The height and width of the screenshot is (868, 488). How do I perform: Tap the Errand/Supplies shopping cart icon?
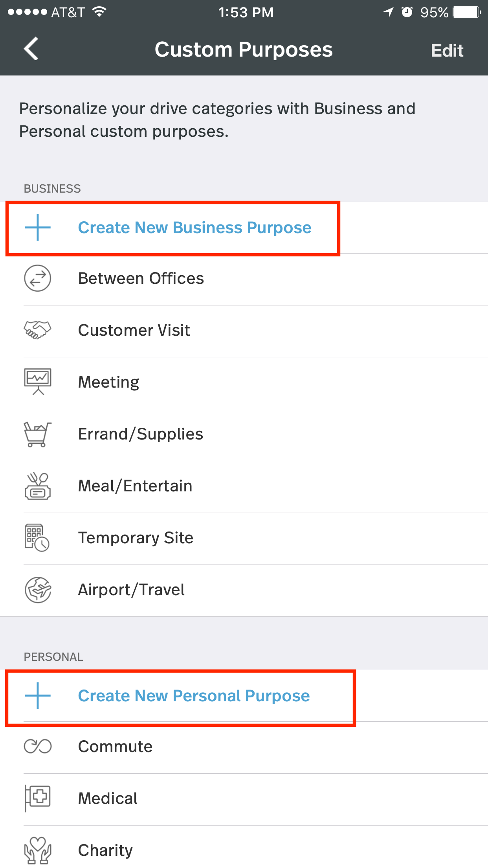[x=38, y=434]
